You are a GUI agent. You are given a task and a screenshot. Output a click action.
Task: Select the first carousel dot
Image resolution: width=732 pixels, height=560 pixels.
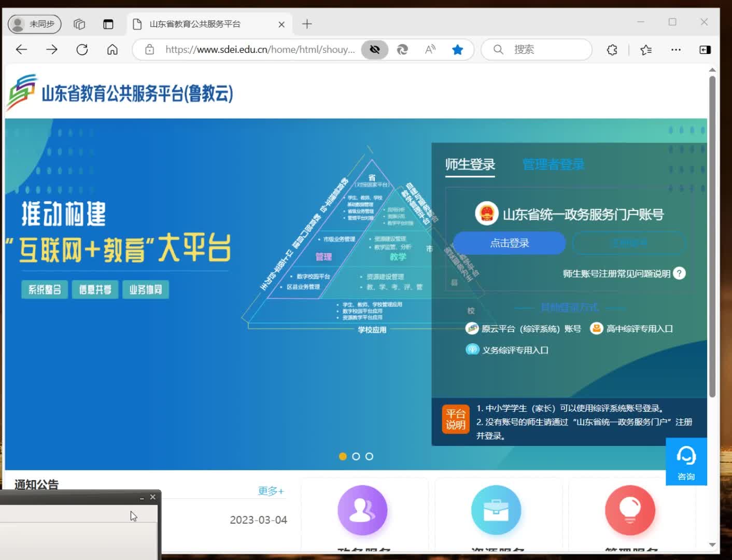(343, 456)
